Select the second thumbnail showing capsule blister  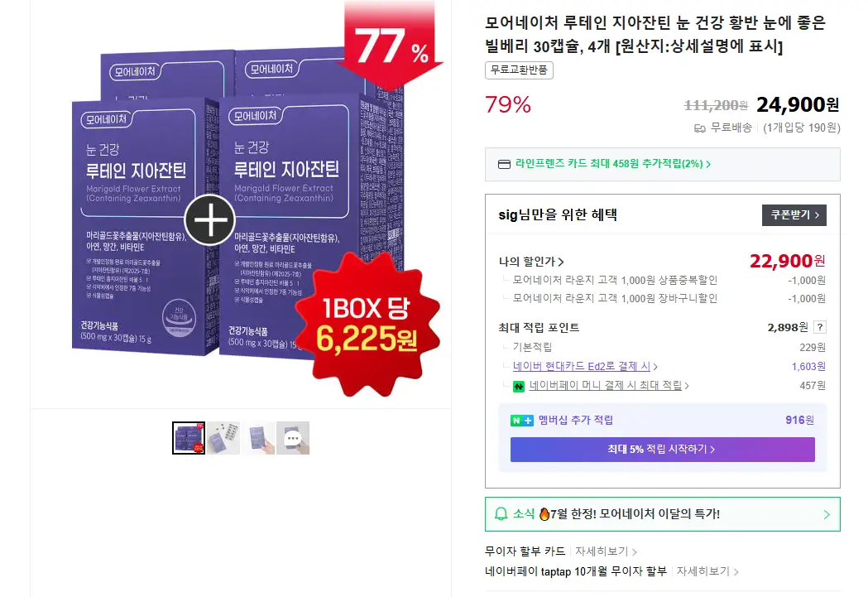click(223, 438)
